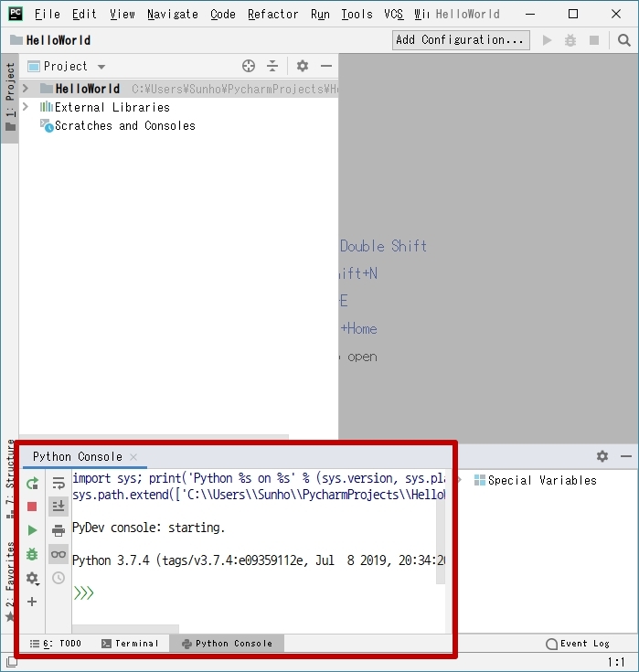Click the console input prompt line

(x=257, y=593)
